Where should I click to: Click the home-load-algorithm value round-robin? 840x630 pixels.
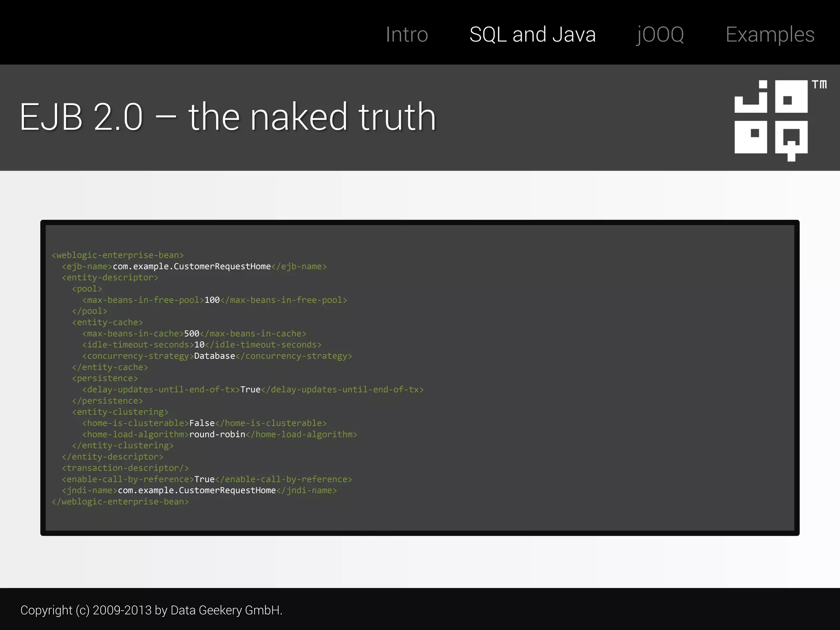click(x=217, y=434)
